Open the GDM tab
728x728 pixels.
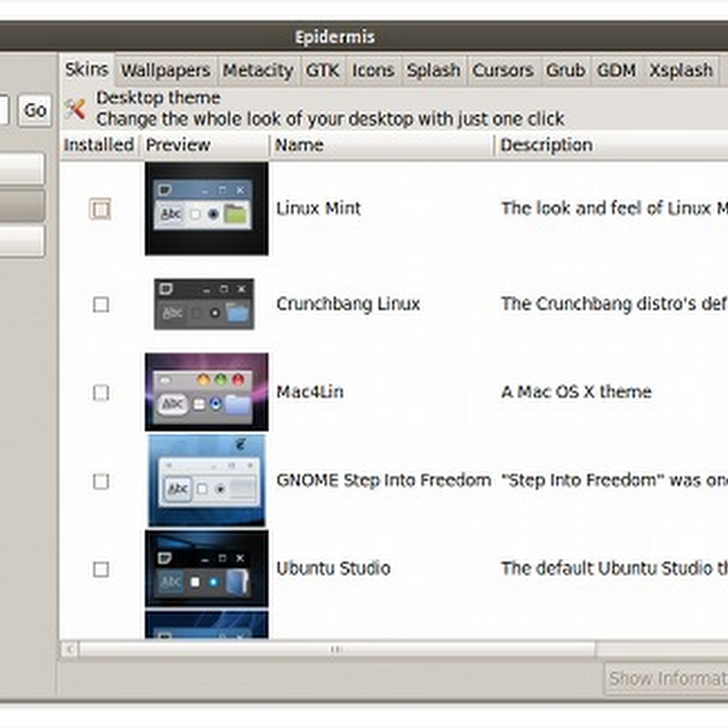click(617, 71)
